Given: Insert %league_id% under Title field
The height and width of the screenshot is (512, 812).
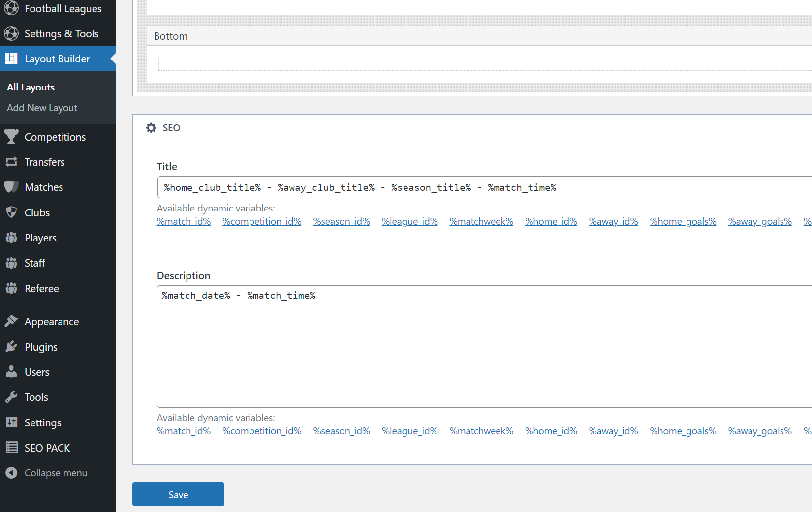Looking at the screenshot, I should pyautogui.click(x=409, y=221).
